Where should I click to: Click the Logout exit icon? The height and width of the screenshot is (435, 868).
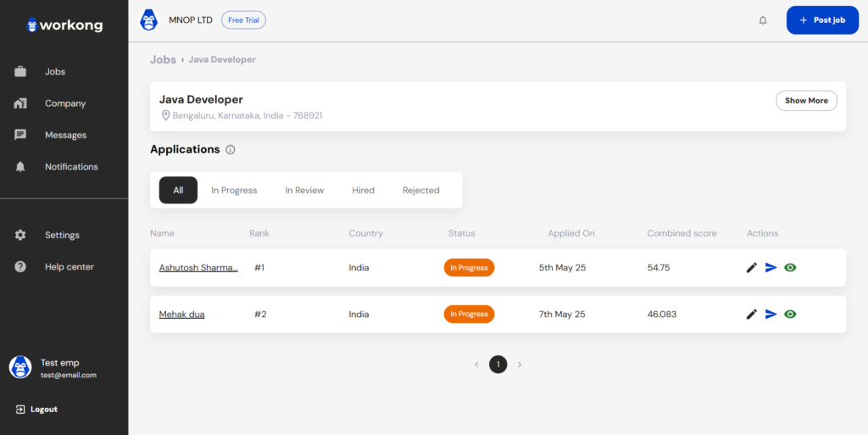coord(20,410)
